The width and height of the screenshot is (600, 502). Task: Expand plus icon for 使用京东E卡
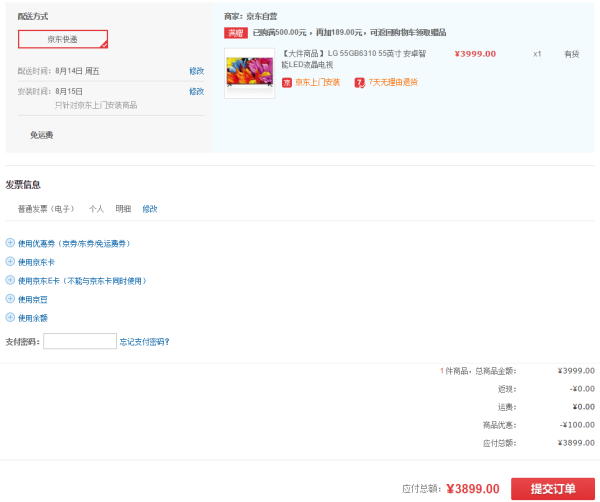(10, 280)
